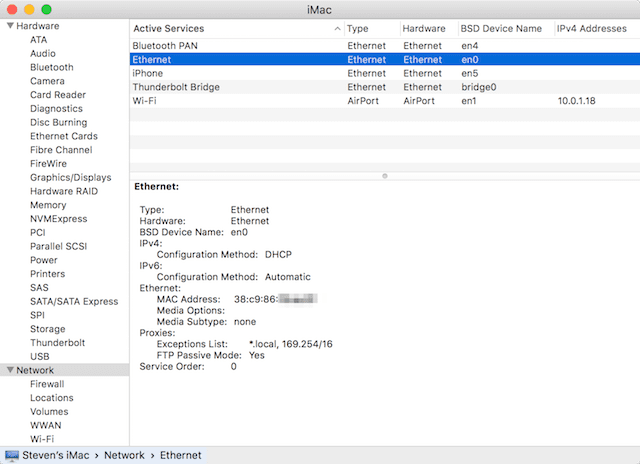Open Storage in the sidebar
Viewport: 640px width, 464px height.
click(47, 329)
